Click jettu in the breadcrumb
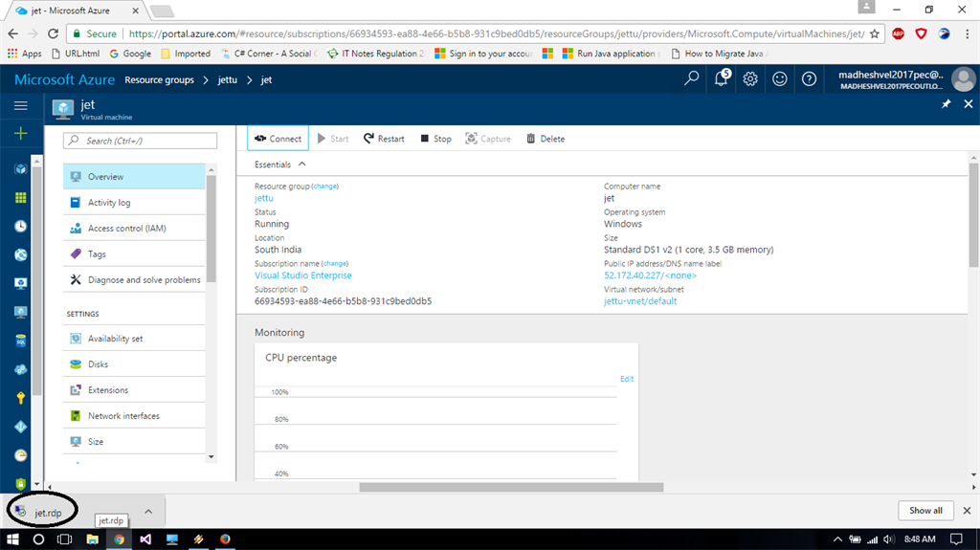 tap(228, 80)
